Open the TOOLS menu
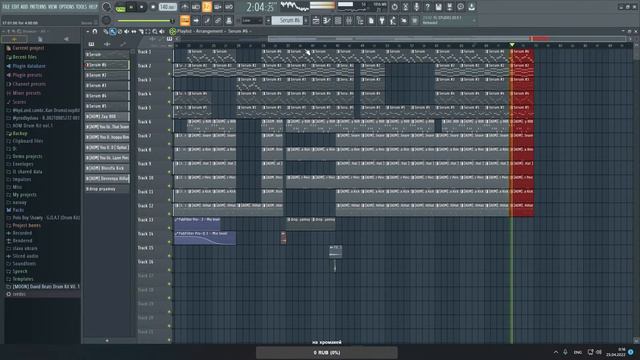Image resolution: width=640 pixels, height=360 pixels. point(81,7)
